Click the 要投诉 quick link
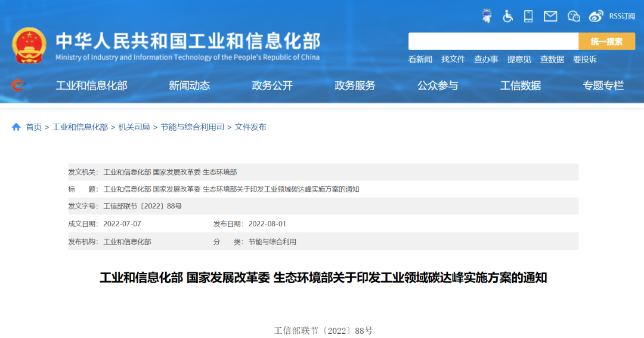The width and height of the screenshot is (644, 338). click(x=585, y=60)
